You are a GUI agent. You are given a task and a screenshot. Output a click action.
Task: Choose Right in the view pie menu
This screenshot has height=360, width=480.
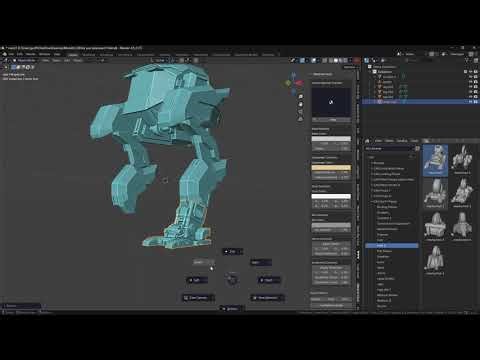click(269, 280)
